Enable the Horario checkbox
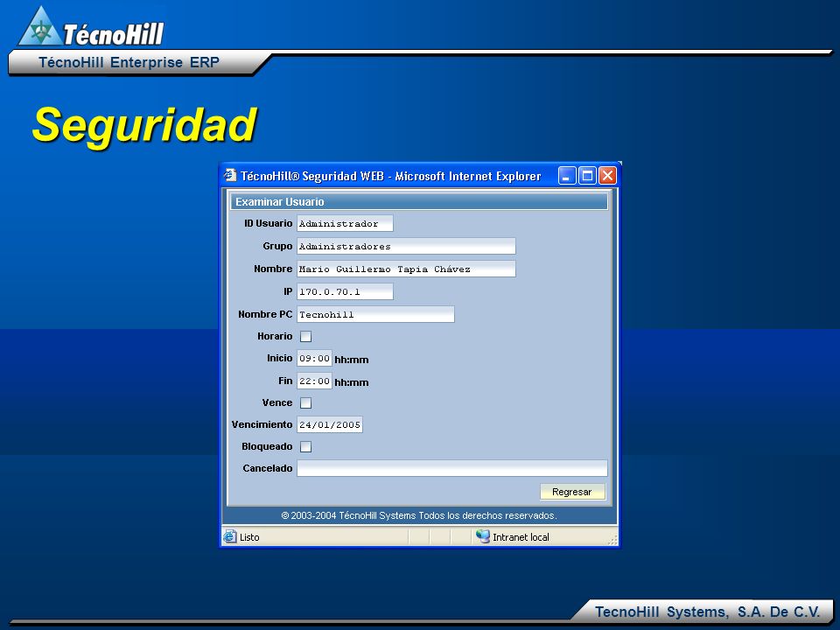Image resolution: width=840 pixels, height=630 pixels. click(x=306, y=336)
